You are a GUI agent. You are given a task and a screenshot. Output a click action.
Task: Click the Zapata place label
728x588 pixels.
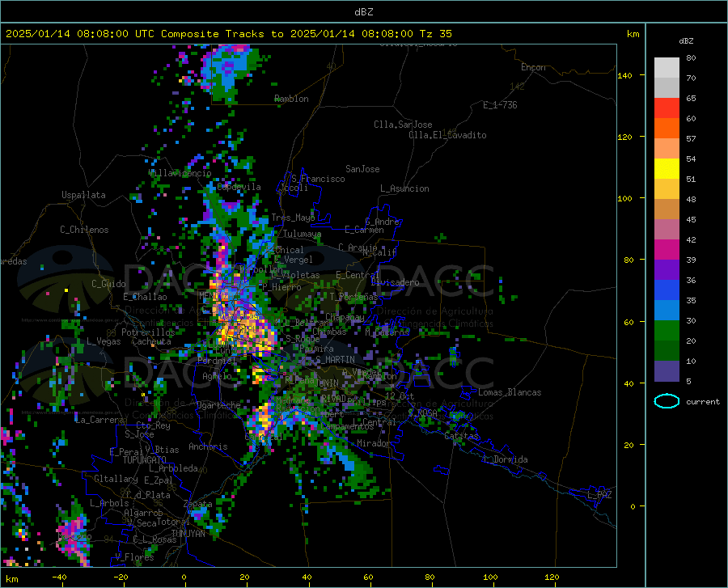click(198, 504)
